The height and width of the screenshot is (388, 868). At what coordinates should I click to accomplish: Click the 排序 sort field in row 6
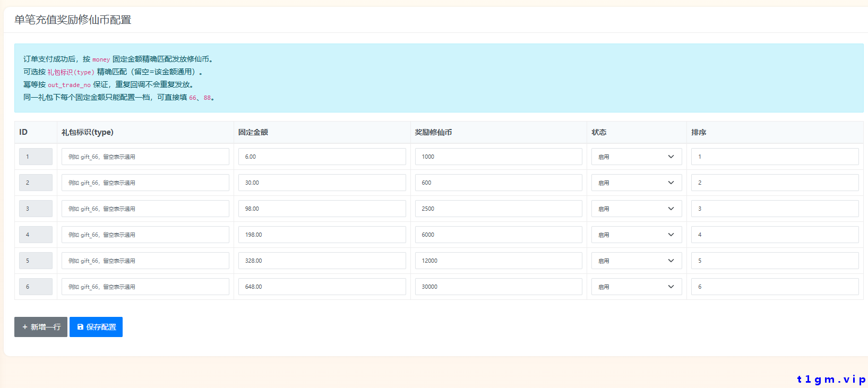tap(775, 287)
